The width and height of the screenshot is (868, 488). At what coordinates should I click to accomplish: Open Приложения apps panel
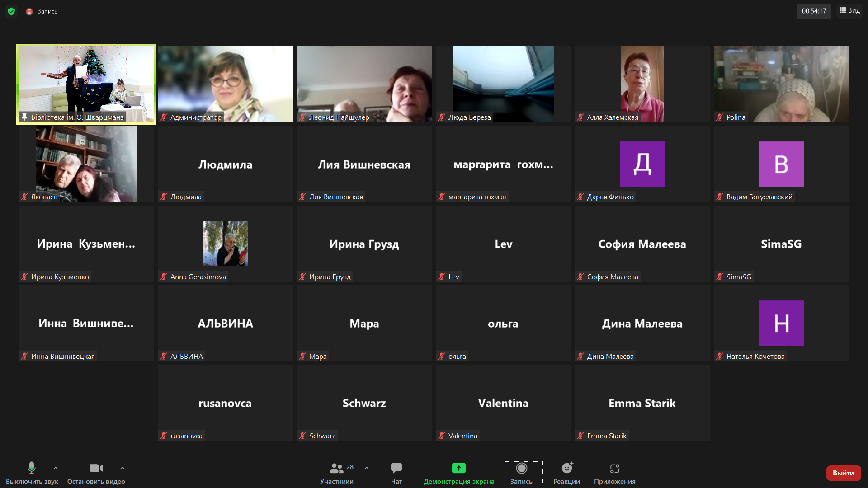pyautogui.click(x=615, y=473)
